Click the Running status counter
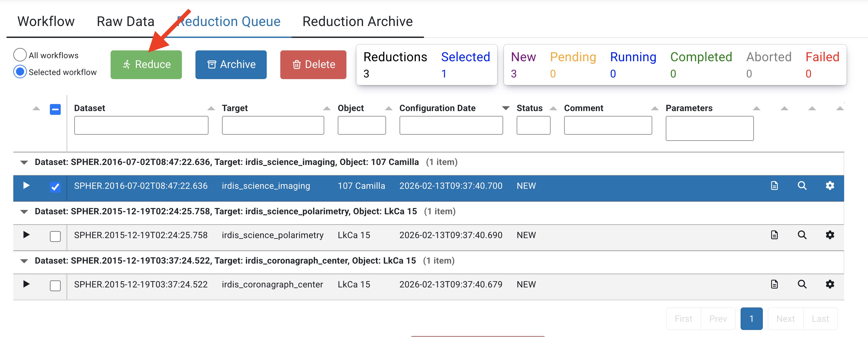 tap(633, 65)
